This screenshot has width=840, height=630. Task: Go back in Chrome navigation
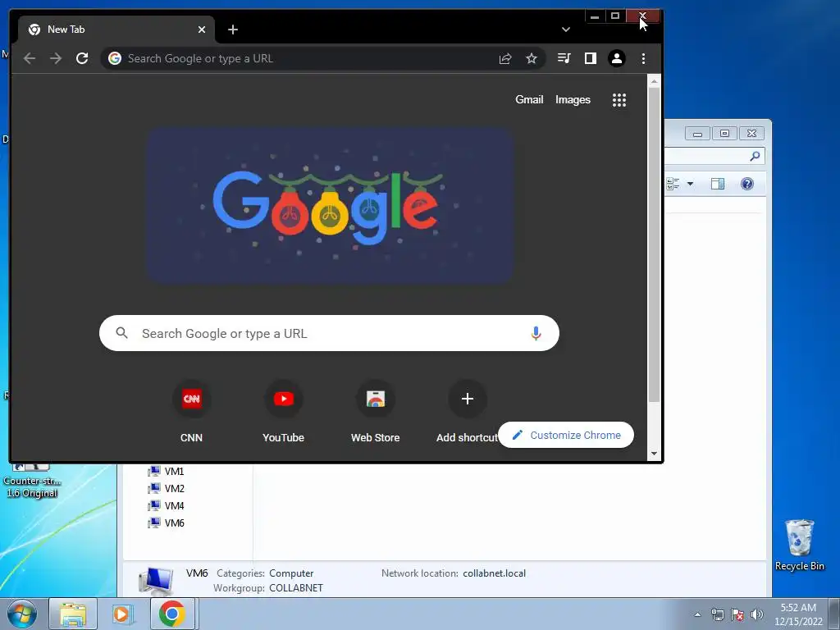[x=30, y=58]
